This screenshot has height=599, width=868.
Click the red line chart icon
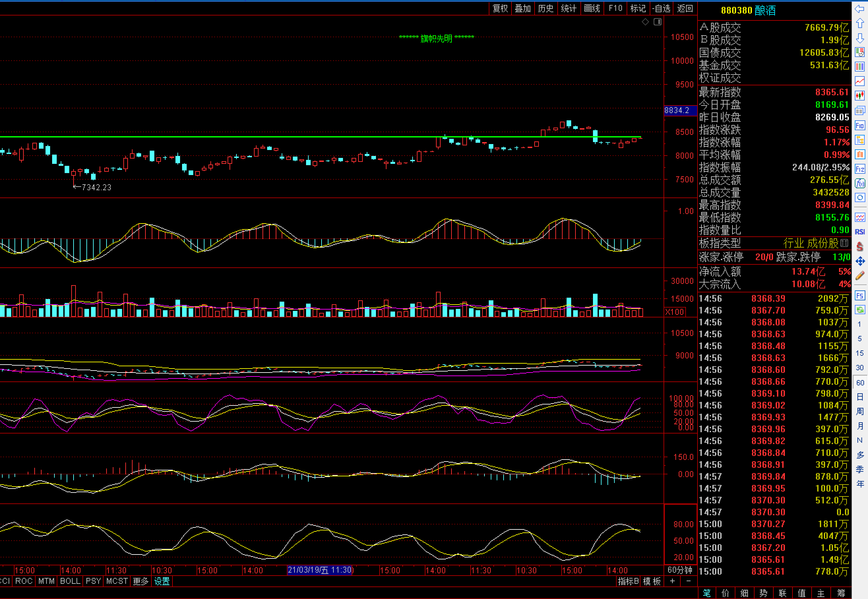(860, 81)
